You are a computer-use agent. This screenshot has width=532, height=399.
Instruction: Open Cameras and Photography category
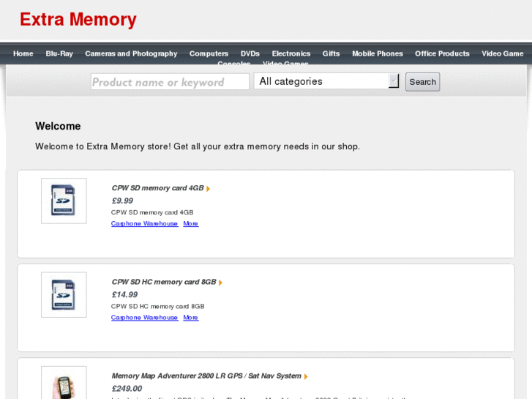click(x=131, y=53)
